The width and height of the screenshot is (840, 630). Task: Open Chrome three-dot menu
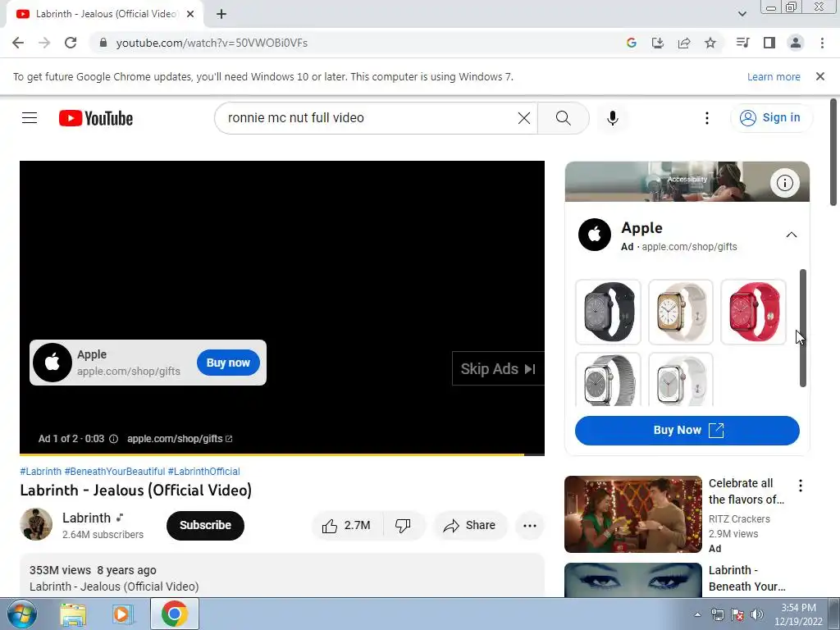tap(822, 43)
